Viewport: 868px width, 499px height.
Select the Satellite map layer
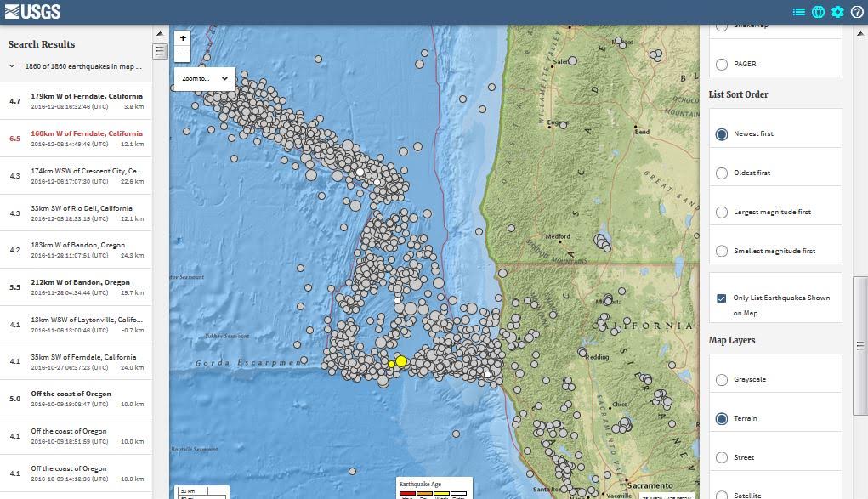[721, 495]
